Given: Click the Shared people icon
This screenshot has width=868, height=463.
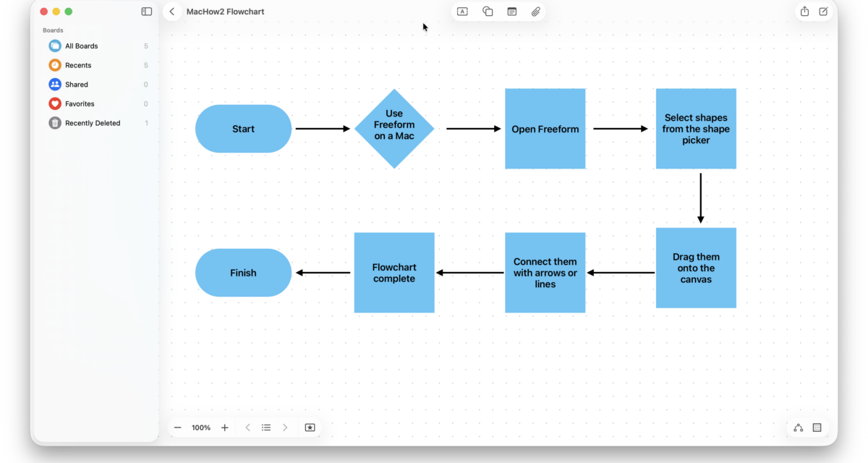Looking at the screenshot, I should [55, 85].
